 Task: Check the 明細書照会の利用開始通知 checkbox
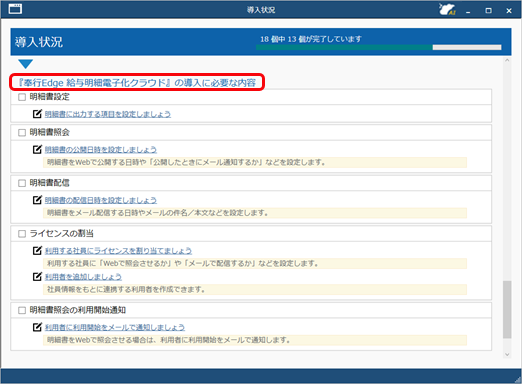click(22, 310)
